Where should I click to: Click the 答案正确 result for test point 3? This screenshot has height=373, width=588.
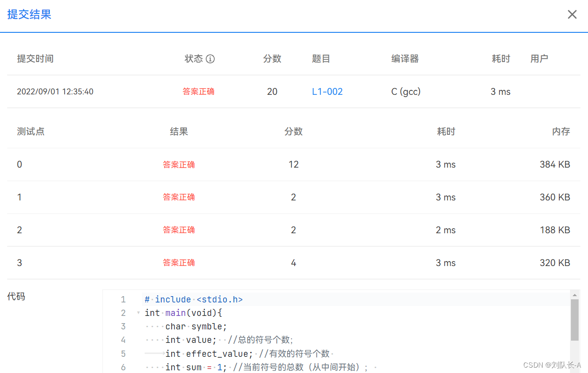pos(179,262)
